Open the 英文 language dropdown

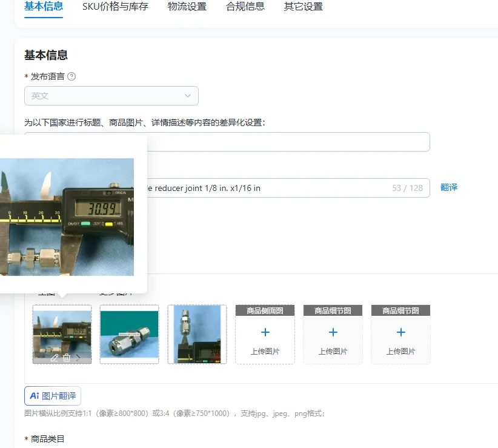111,96
